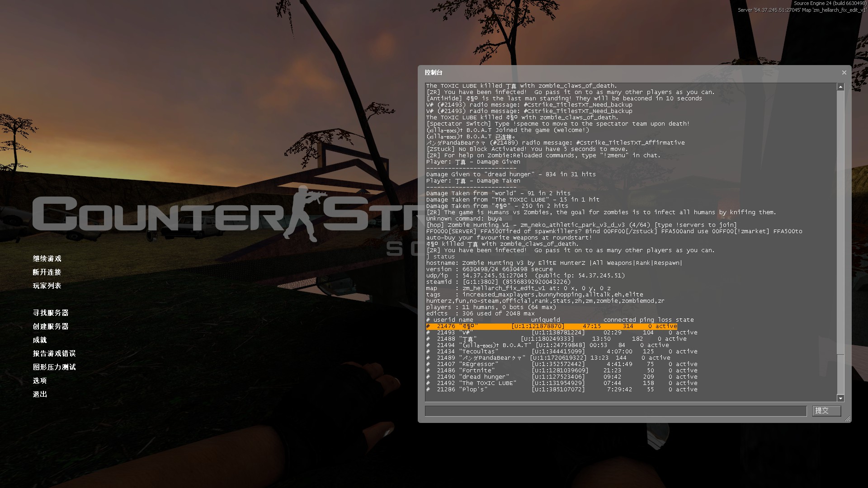Click the "steamid : [G:1:3802]" line
The height and width of the screenshot is (488, 868).
[x=498, y=282]
